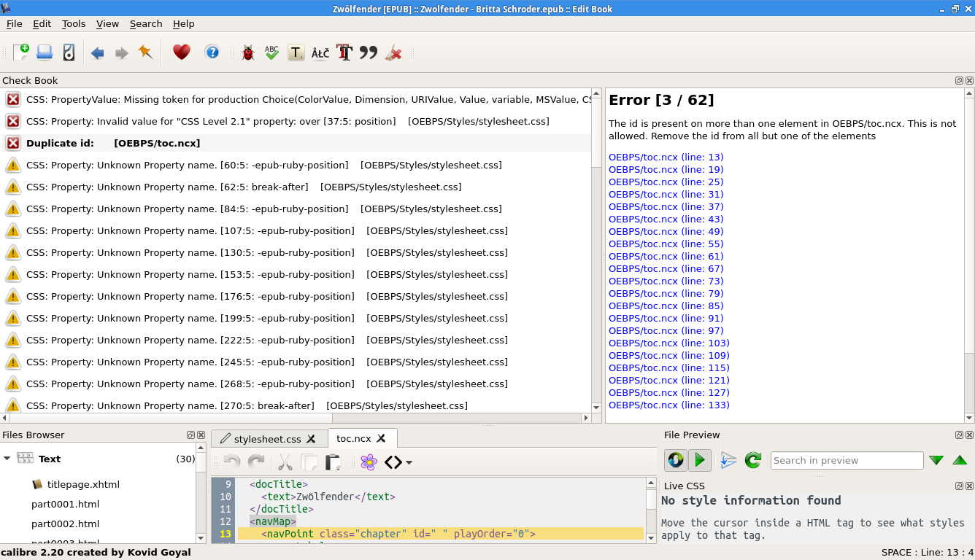Collapse the Text folder in Files Browser
The width and height of the screenshot is (975, 560).
pyautogui.click(x=7, y=459)
